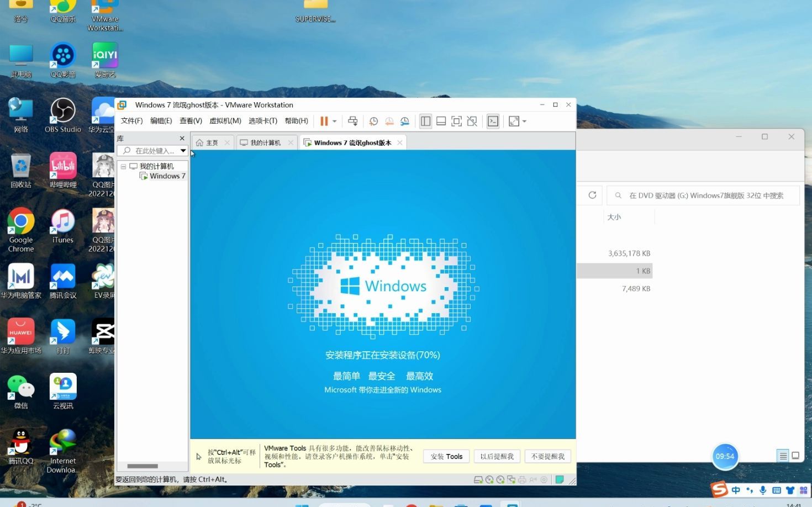Image resolution: width=812 pixels, height=507 pixels.
Task: Open the Sogou soft keyboard icon
Action: [x=776, y=490]
